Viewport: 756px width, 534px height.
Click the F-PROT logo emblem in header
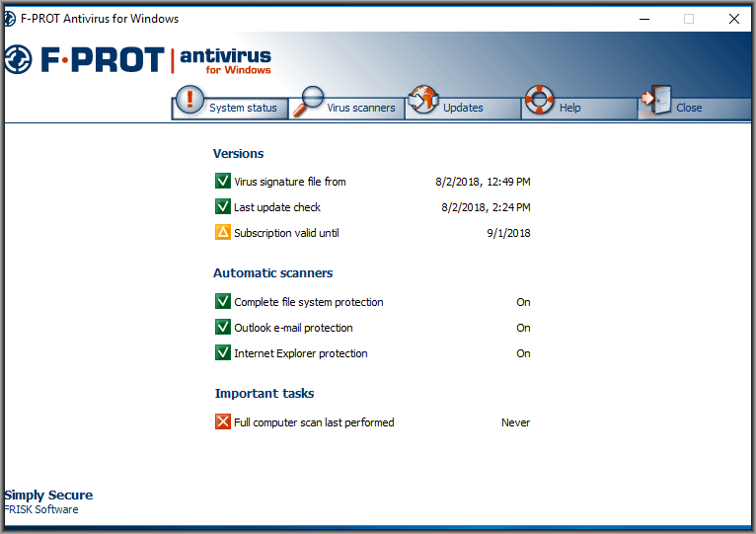click(x=18, y=59)
